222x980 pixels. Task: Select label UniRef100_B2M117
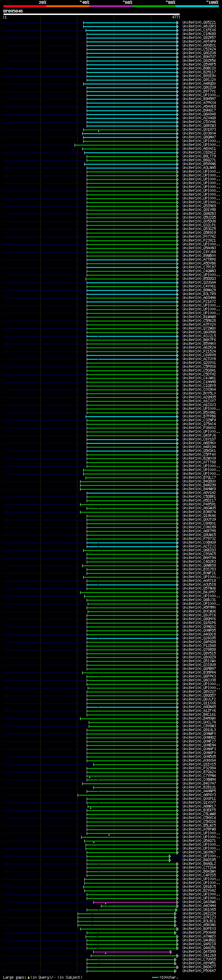[x=199, y=72]
